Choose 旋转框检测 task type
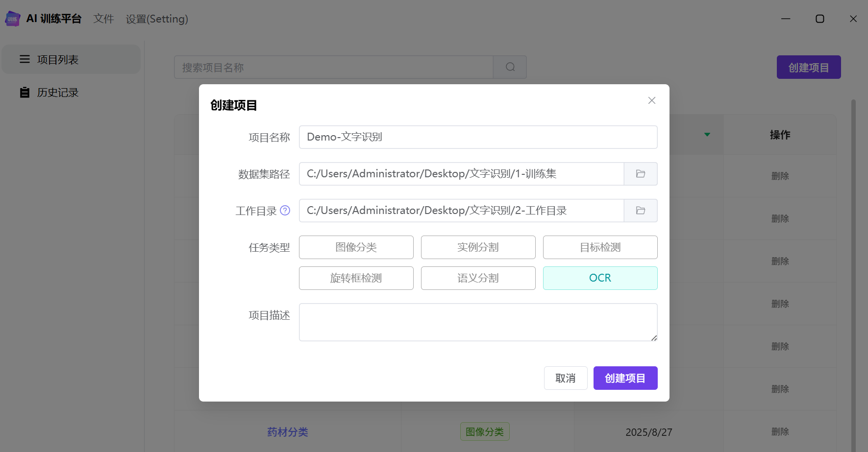The height and width of the screenshot is (452, 868). pos(356,278)
